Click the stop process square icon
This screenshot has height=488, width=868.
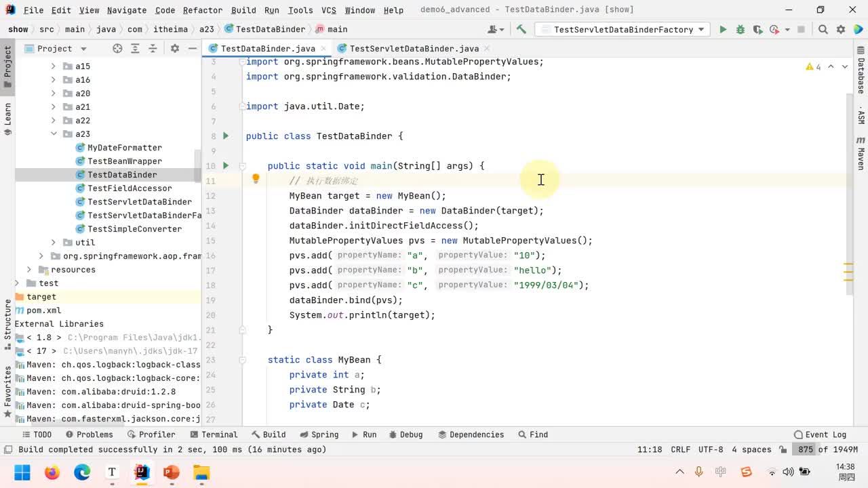[801, 29]
